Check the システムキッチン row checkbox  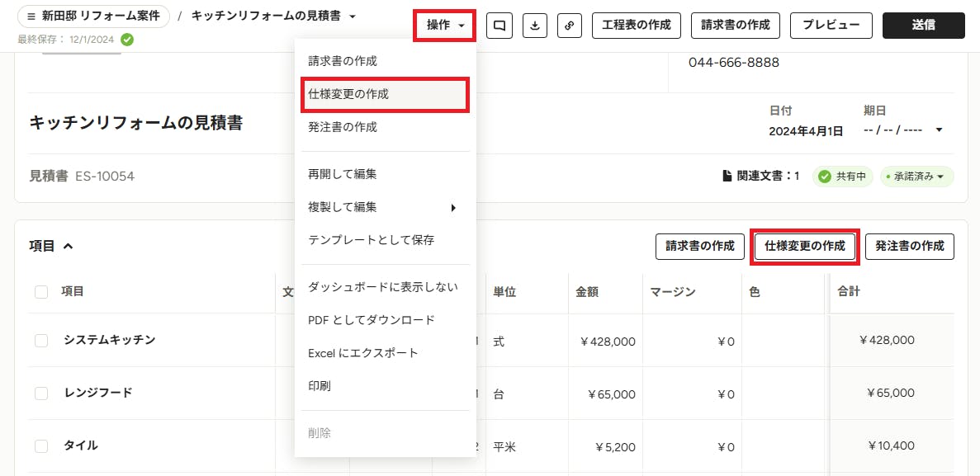click(41, 341)
